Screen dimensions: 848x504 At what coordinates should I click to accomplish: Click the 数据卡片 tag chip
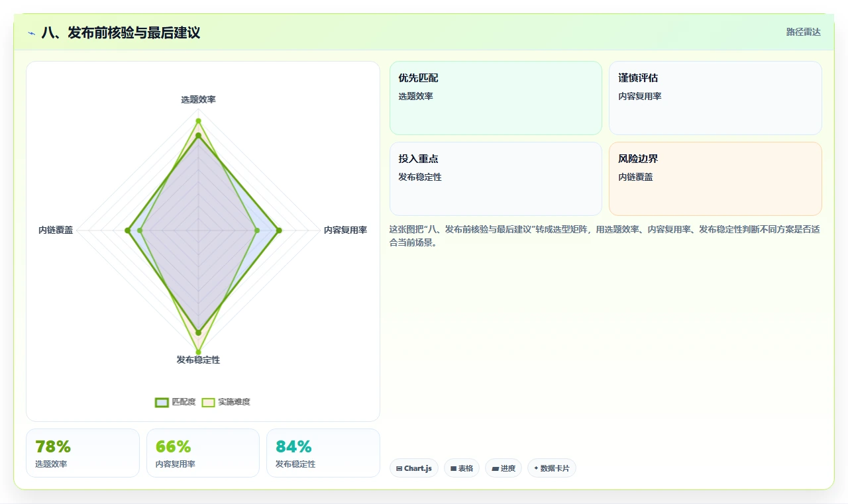[552, 468]
